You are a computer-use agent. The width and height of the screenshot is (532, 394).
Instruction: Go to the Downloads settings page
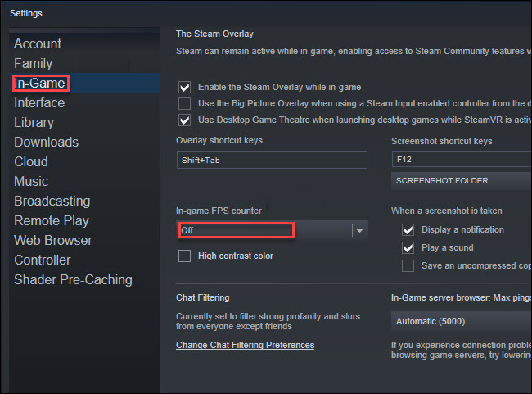point(46,142)
